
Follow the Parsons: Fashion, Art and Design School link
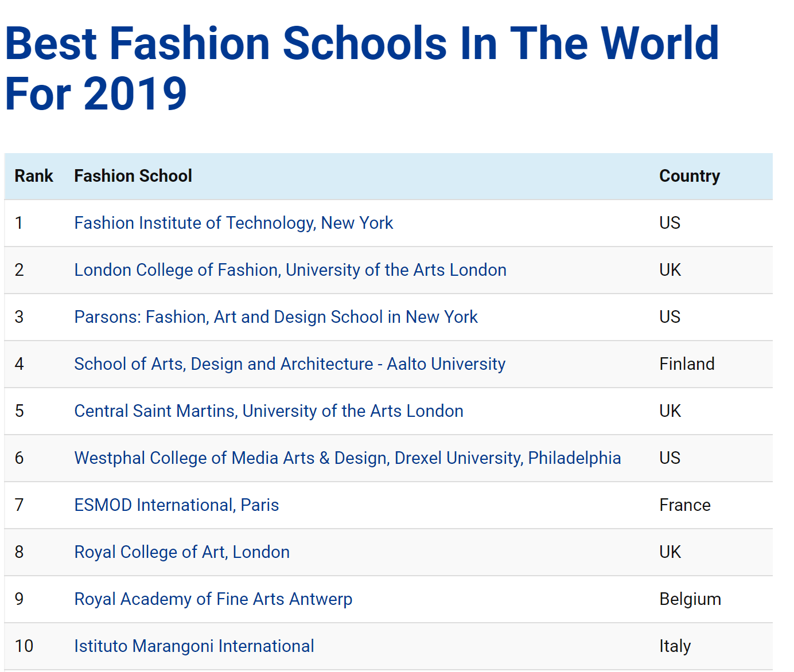pos(276,317)
